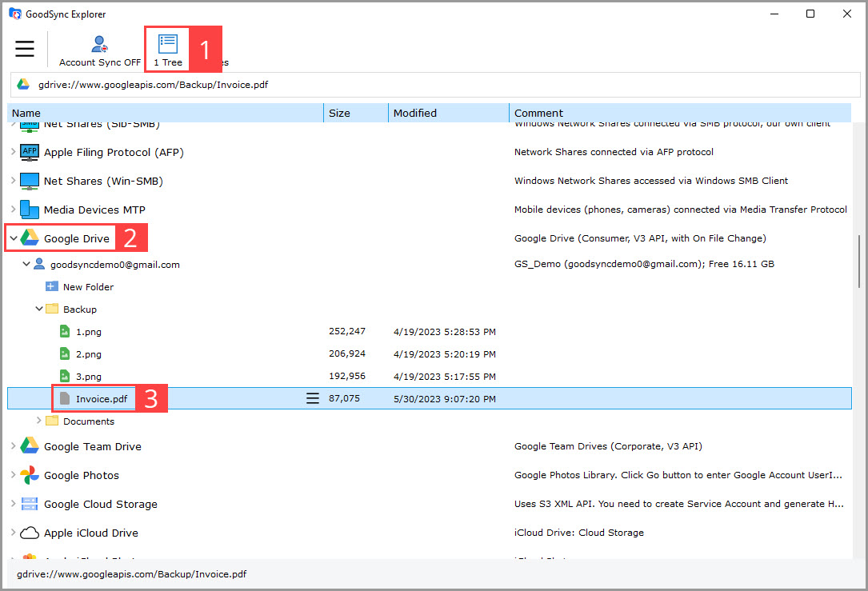
Task: Select the Backup folder
Action: 80,309
